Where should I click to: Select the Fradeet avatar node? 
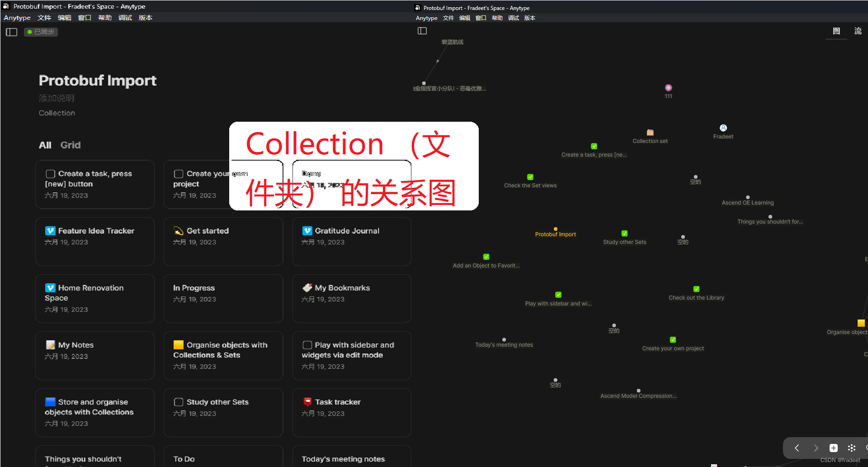pyautogui.click(x=723, y=128)
